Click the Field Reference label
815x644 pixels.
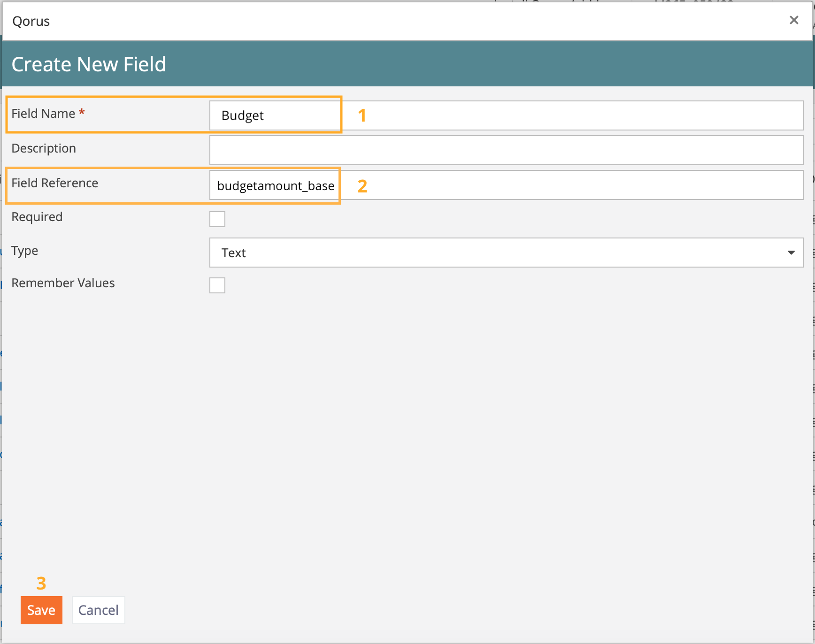click(55, 183)
